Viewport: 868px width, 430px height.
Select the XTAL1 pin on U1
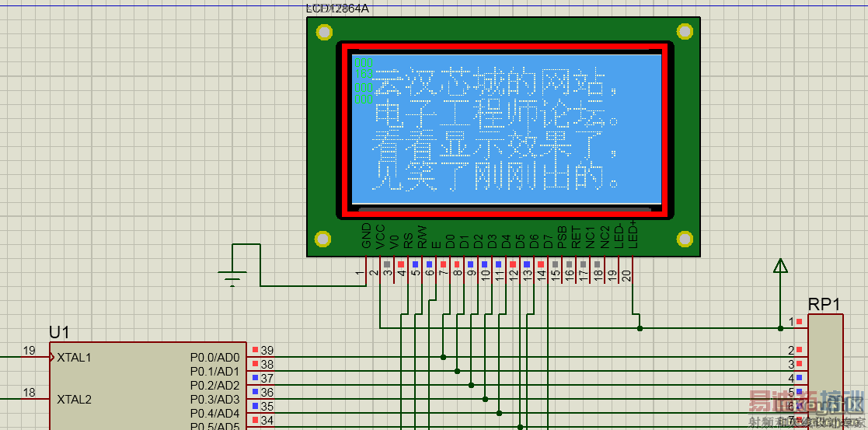74,358
